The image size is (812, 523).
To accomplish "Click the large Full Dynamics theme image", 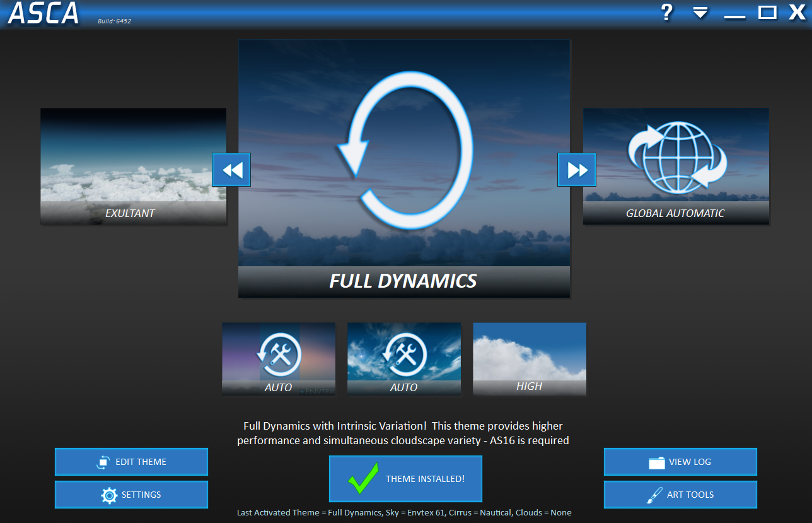I will click(404, 168).
